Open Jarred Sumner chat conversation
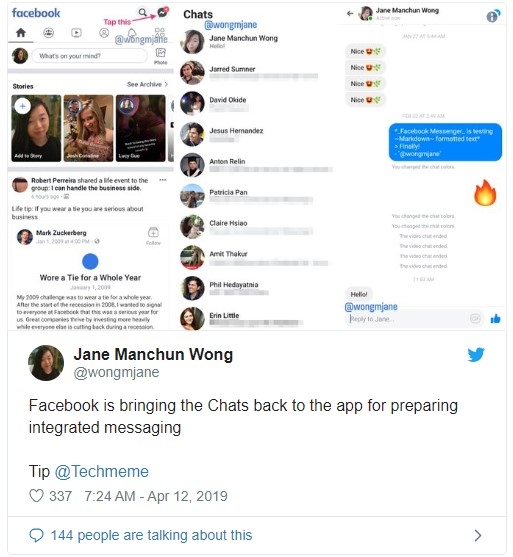513x557 pixels. 249,72
